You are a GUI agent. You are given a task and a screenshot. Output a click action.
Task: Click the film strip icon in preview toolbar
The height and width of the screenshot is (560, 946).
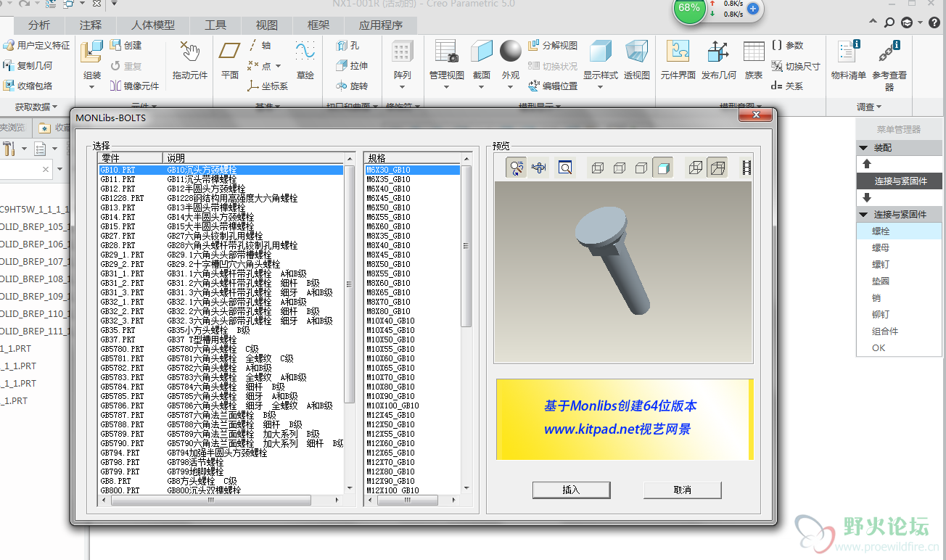(746, 168)
